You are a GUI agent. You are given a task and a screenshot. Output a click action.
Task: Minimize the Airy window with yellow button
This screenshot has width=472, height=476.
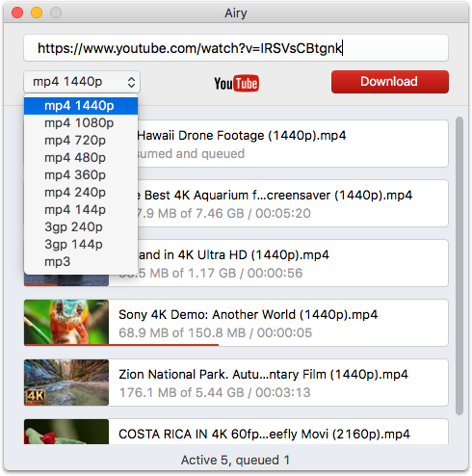37,13
